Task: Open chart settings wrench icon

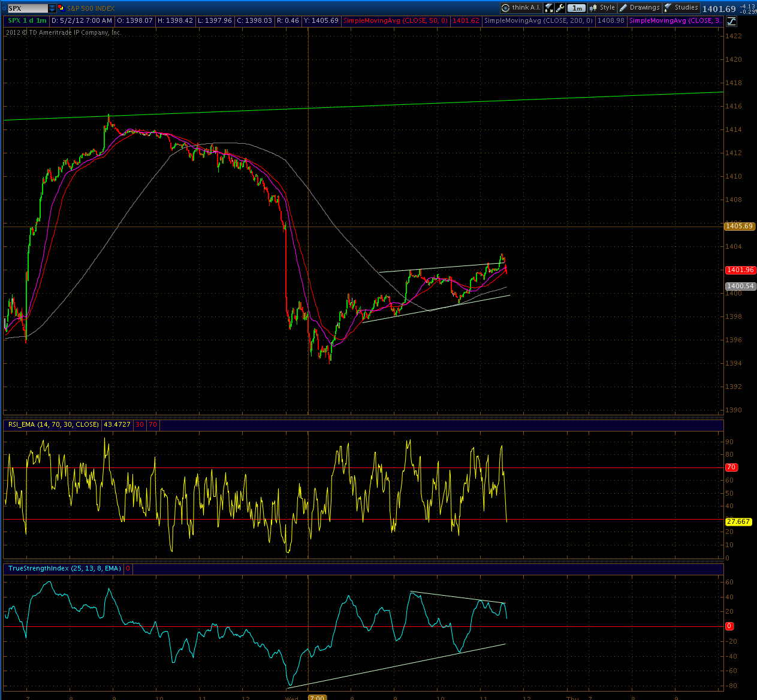Action: click(560, 8)
